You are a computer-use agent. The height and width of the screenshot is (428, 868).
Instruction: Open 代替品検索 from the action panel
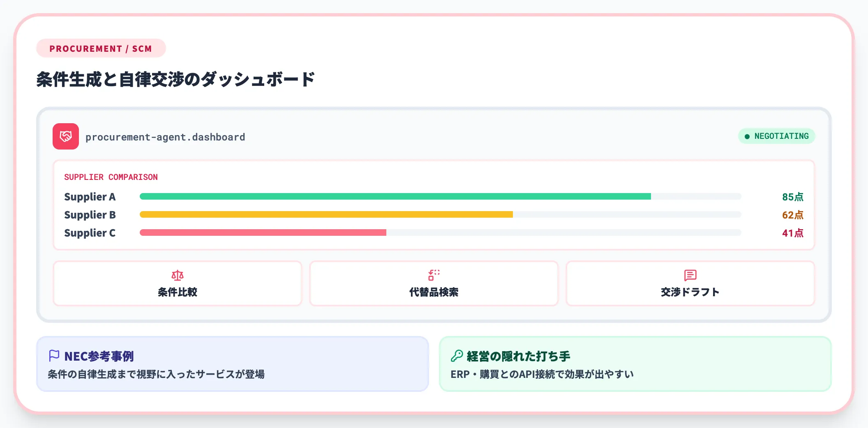click(x=434, y=283)
